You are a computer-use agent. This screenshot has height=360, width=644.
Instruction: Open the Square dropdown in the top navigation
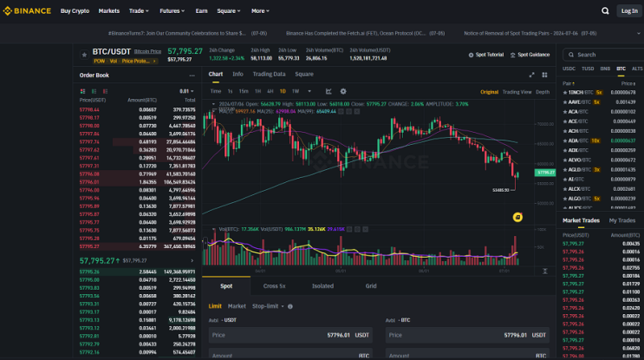tap(229, 11)
